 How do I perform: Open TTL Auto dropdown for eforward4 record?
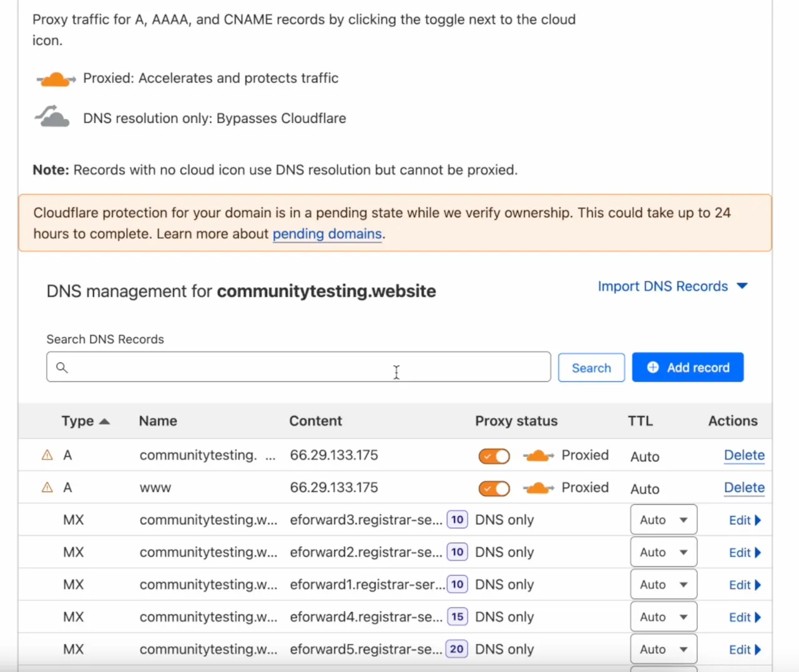664,617
